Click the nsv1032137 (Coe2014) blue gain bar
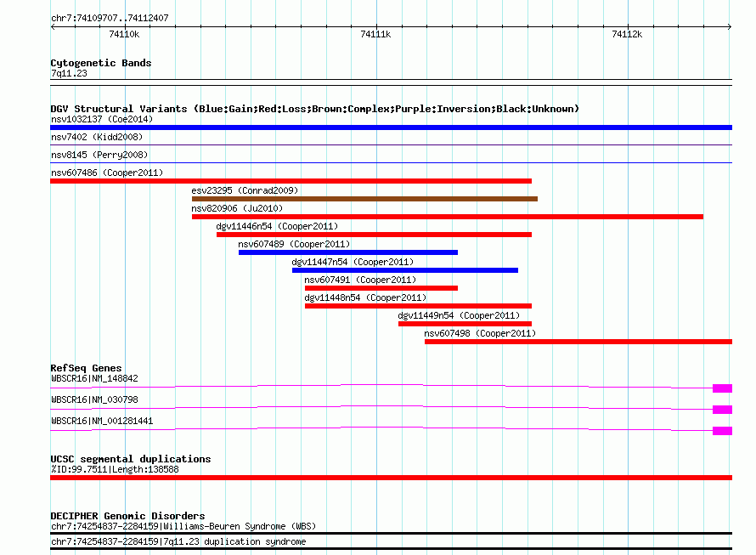Screen dimensions: 756x555 [x=391, y=127]
